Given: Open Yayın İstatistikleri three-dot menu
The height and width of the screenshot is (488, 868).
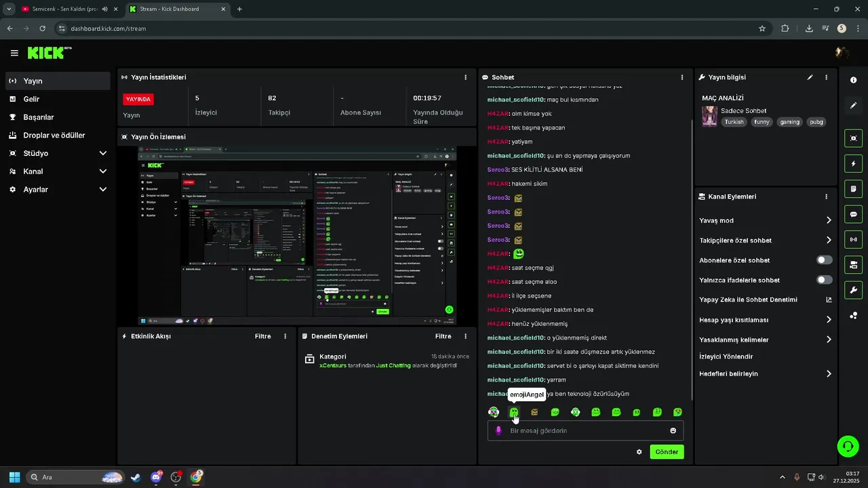Looking at the screenshot, I should [465, 77].
